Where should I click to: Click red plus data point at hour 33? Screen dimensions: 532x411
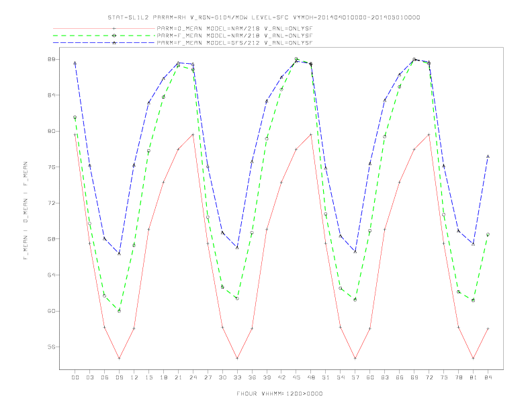237,358
